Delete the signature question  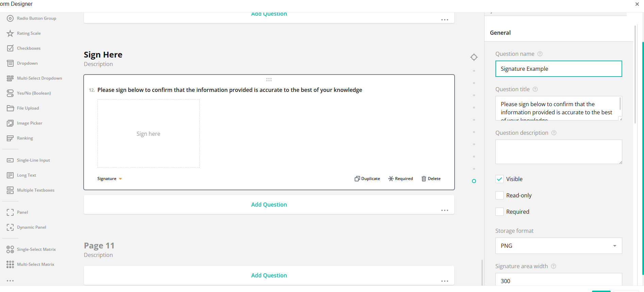click(x=431, y=179)
